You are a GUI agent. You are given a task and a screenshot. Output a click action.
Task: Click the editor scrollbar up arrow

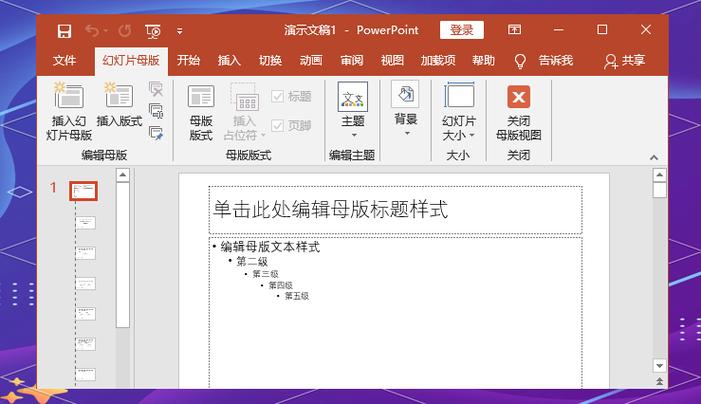coord(659,175)
